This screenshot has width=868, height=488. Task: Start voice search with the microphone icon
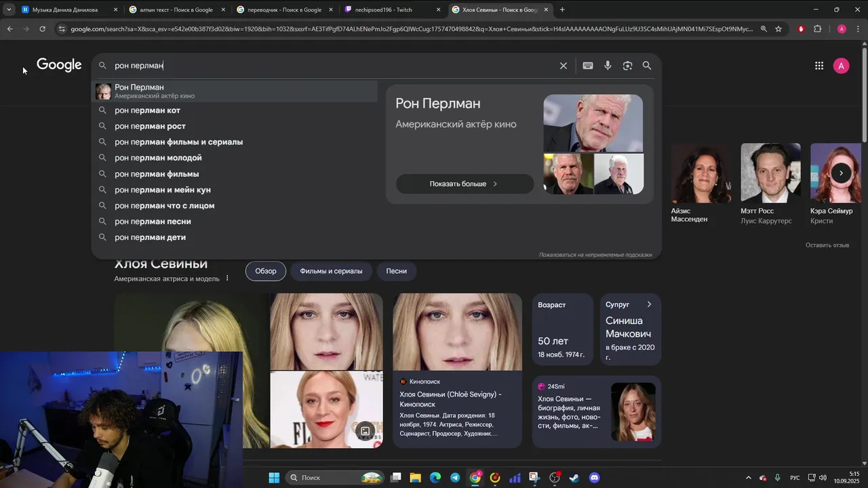(608, 66)
